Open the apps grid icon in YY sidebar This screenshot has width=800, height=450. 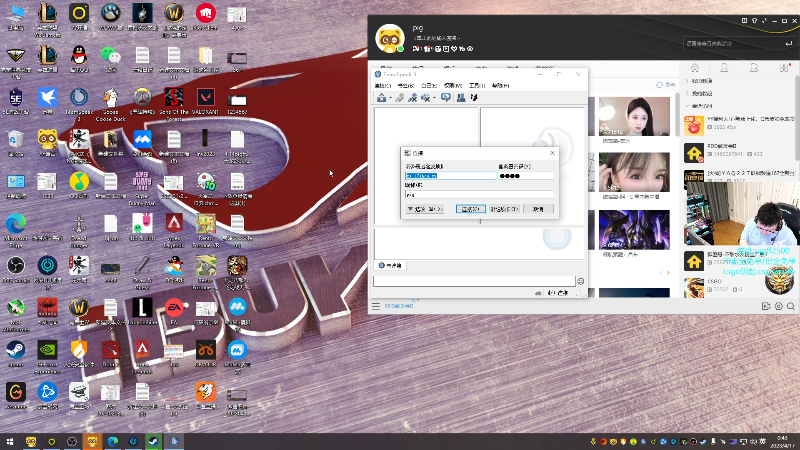tap(784, 68)
